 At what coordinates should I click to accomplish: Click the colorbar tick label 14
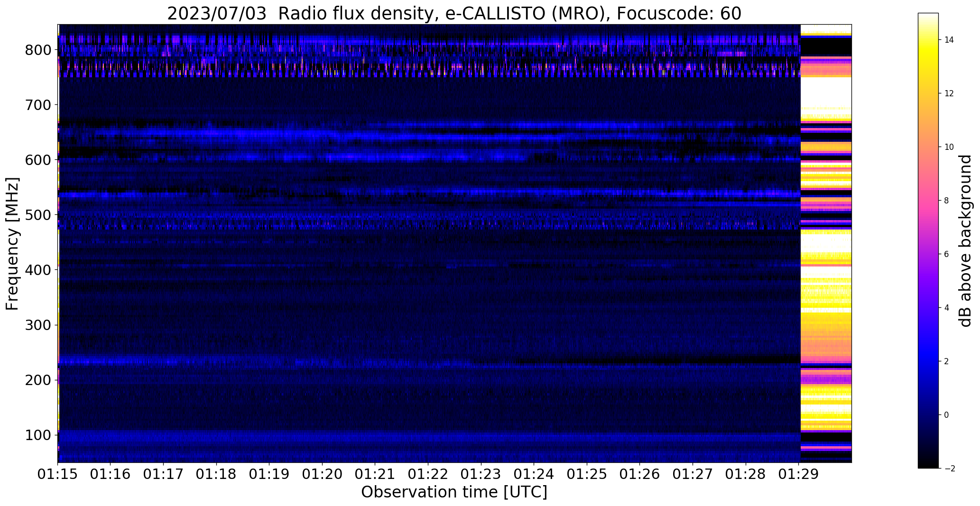tap(949, 40)
